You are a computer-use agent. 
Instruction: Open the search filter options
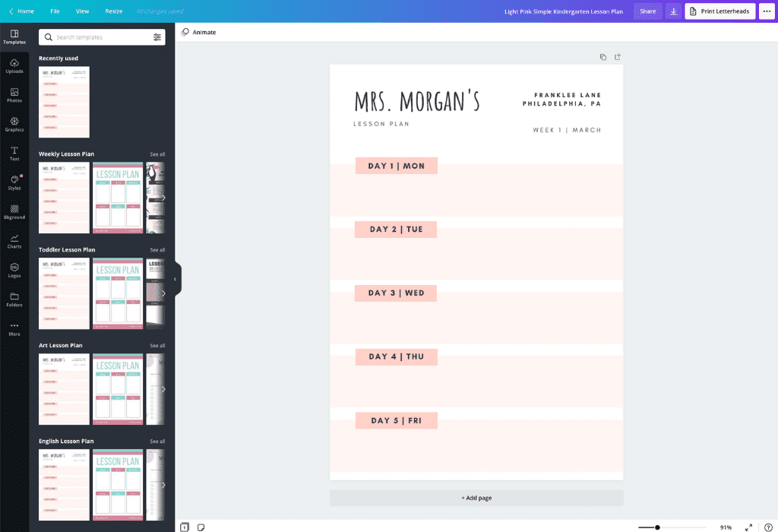point(158,36)
